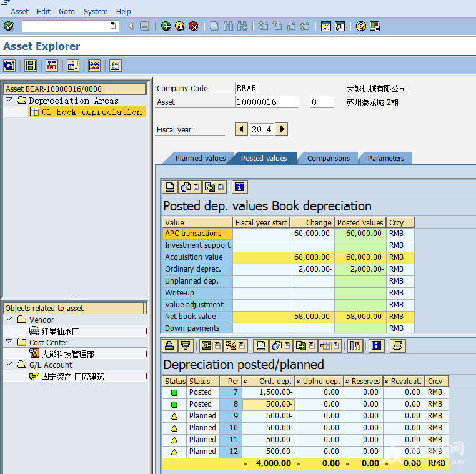Click the green Back arrow icon
This screenshot has height=474, width=476.
pyautogui.click(x=166, y=26)
